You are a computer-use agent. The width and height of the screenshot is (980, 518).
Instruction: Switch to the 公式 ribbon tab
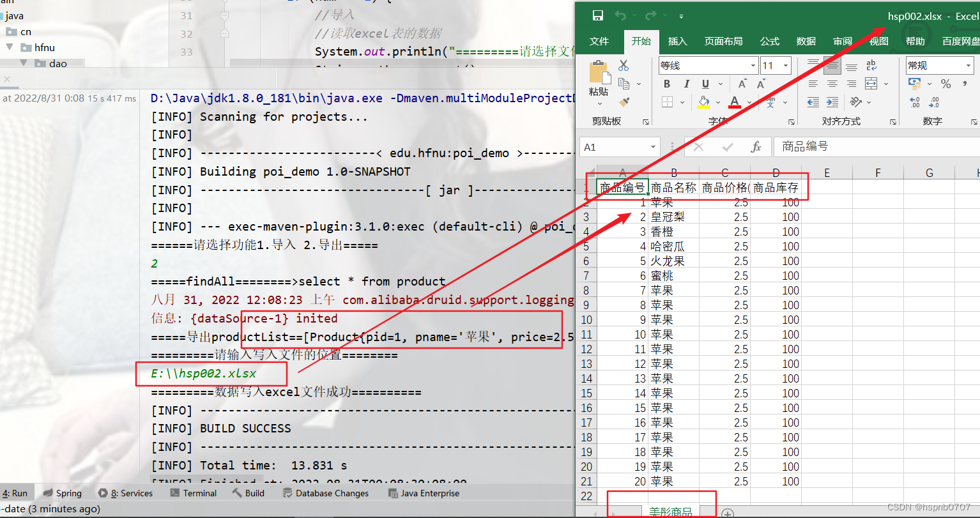770,41
